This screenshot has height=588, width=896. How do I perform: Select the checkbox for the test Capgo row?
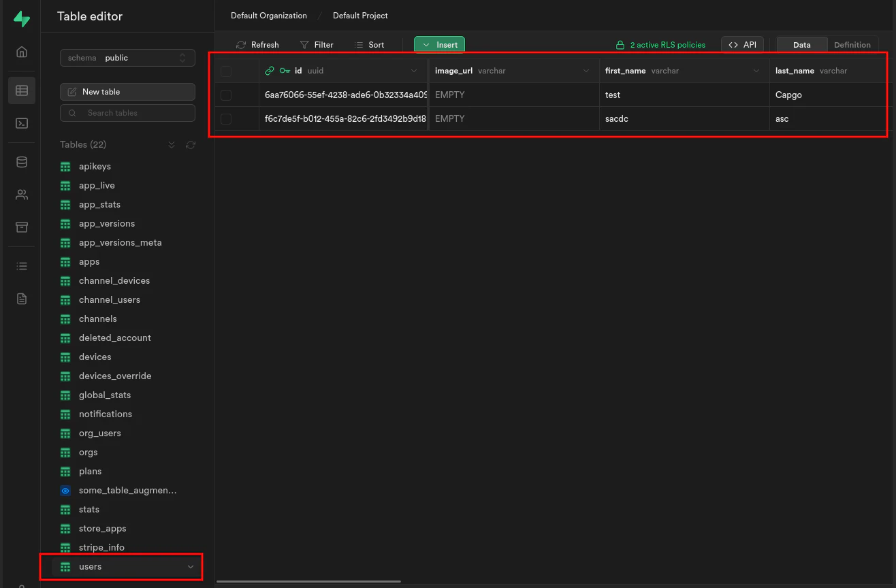click(225, 95)
